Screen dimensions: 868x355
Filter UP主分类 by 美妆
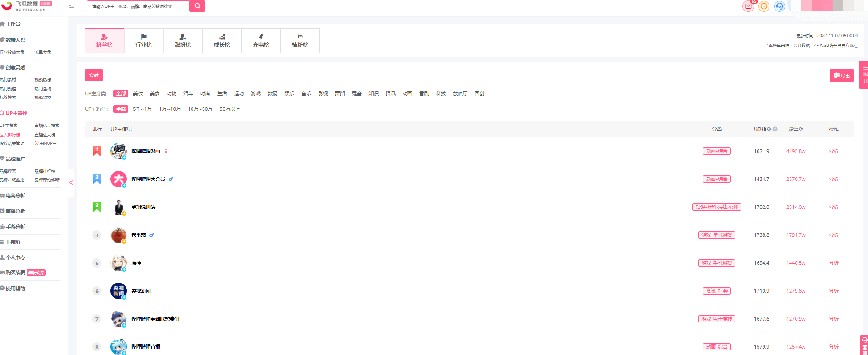pyautogui.click(x=138, y=93)
